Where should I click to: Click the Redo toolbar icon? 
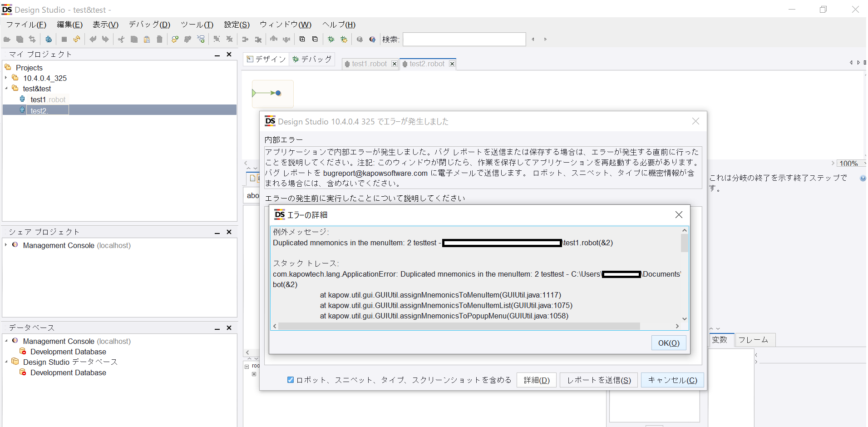[105, 40]
